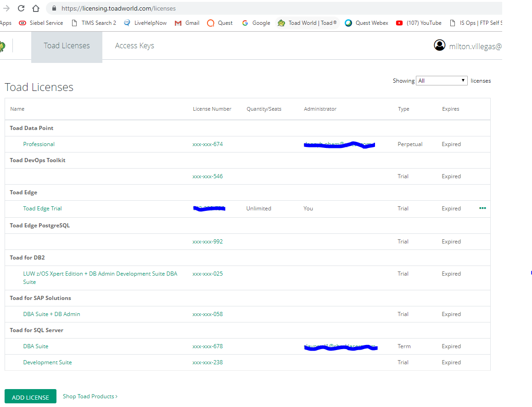This screenshot has height=407, width=532.
Task: Follow Shop Toad Products link
Action: pyautogui.click(x=90, y=396)
